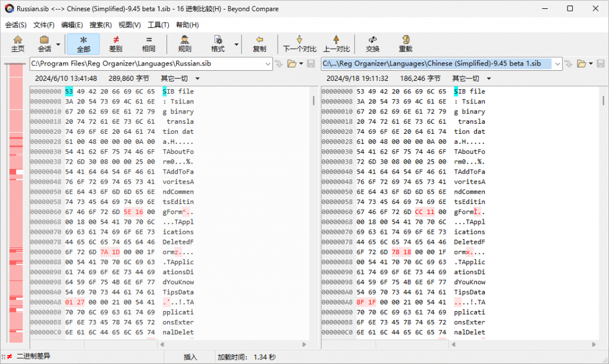
Task: Click the 插入 insert mode status indicator
Action: [x=190, y=357]
